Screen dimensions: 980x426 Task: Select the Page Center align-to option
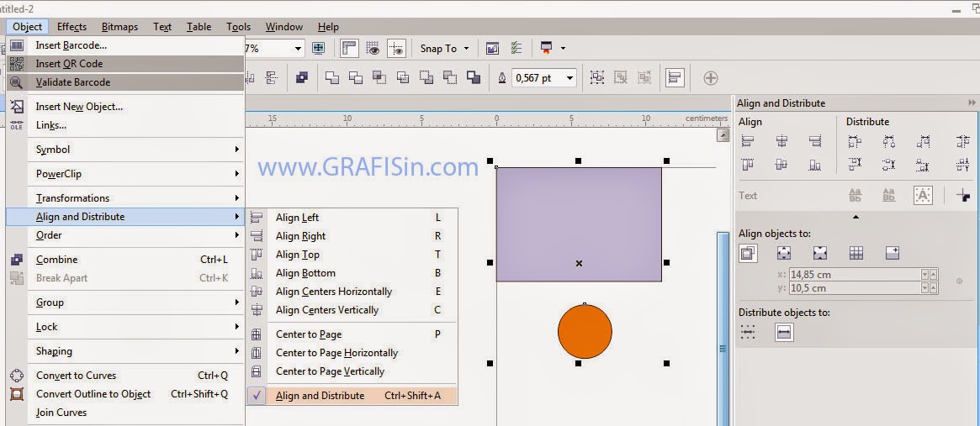(820, 253)
